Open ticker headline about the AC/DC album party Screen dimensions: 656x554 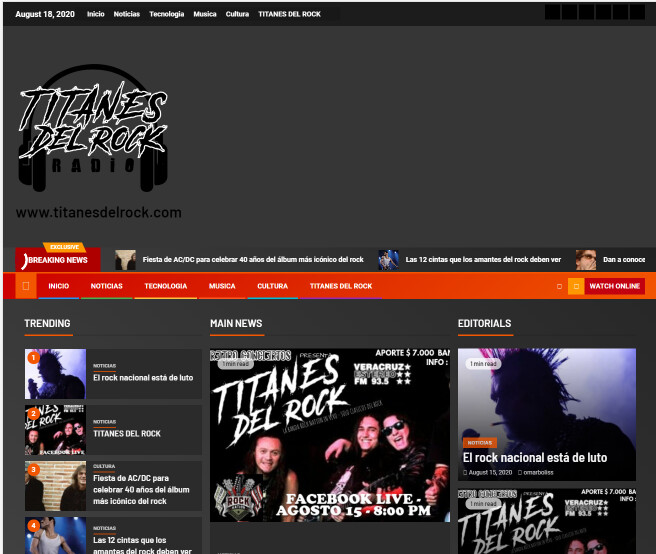click(x=253, y=260)
